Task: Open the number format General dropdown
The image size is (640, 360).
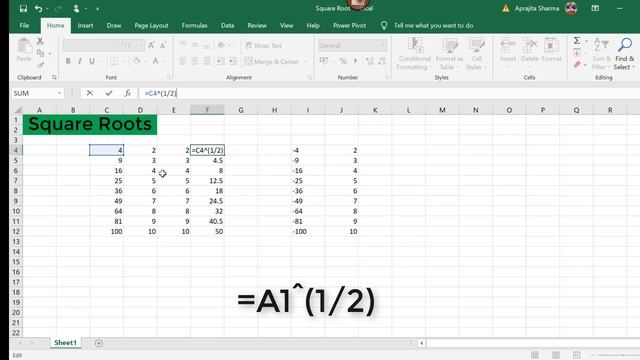Action: point(382,45)
